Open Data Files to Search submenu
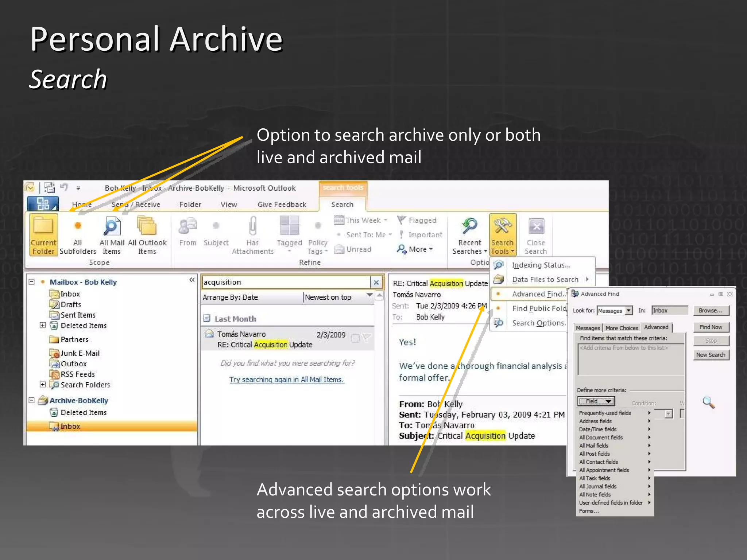Viewport: 747px width, 560px height. (543, 280)
